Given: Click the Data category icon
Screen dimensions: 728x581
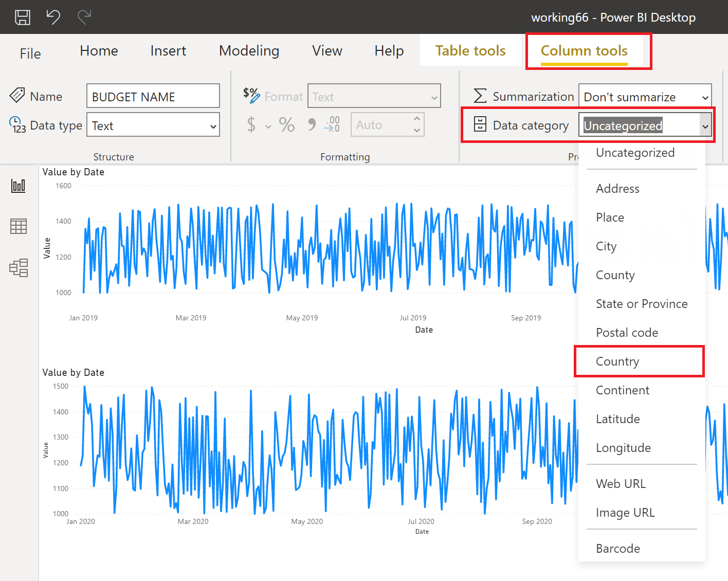Looking at the screenshot, I should [480, 124].
